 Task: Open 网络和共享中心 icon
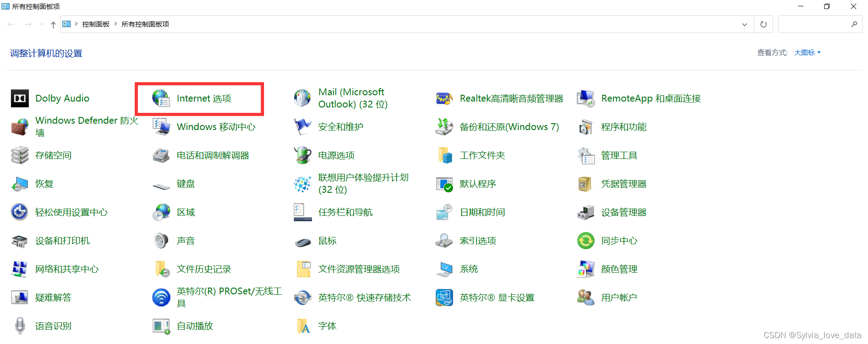pos(20,269)
